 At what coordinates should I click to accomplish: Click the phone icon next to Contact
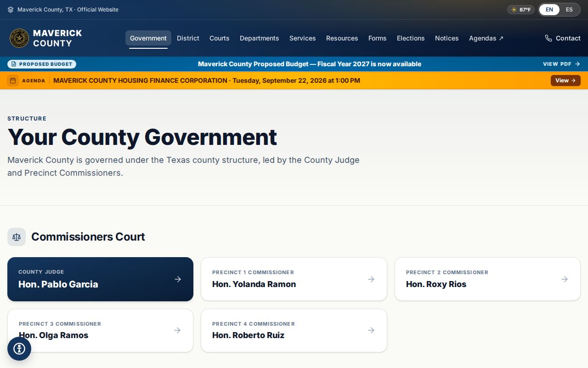coord(548,38)
